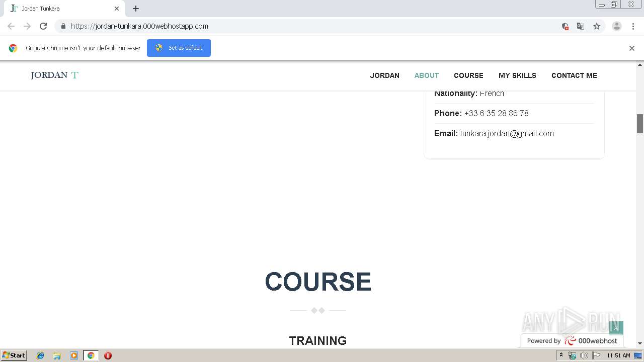Go back with the browser back arrow
Viewport: 644px width, 362px height.
(11, 26)
